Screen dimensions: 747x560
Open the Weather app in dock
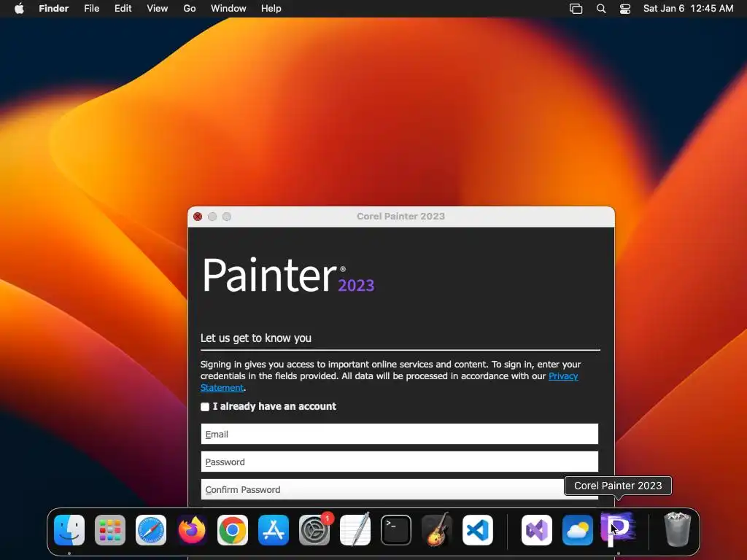(578, 530)
